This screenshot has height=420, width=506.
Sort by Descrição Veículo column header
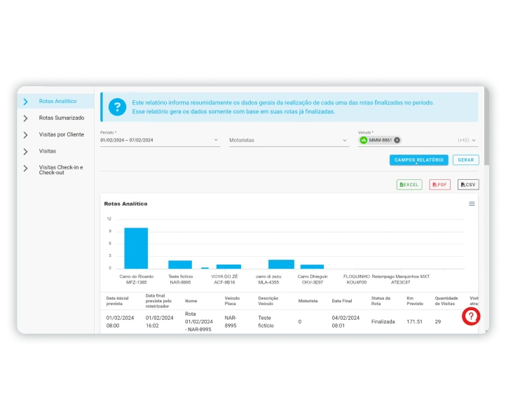tap(268, 301)
